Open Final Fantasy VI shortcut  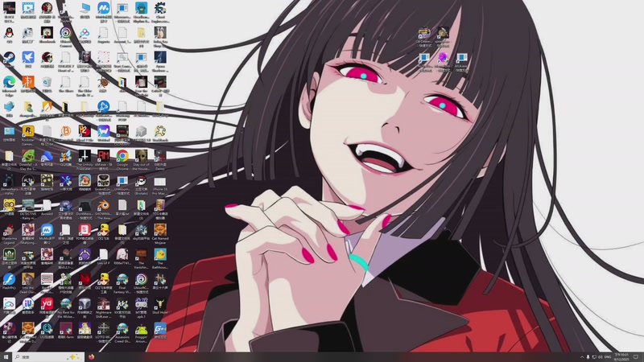[122, 280]
